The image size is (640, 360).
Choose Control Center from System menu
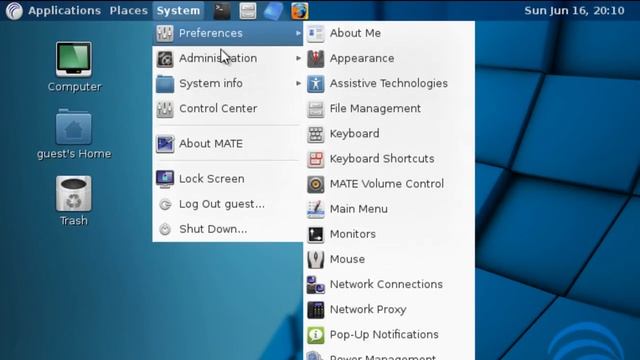228,109
